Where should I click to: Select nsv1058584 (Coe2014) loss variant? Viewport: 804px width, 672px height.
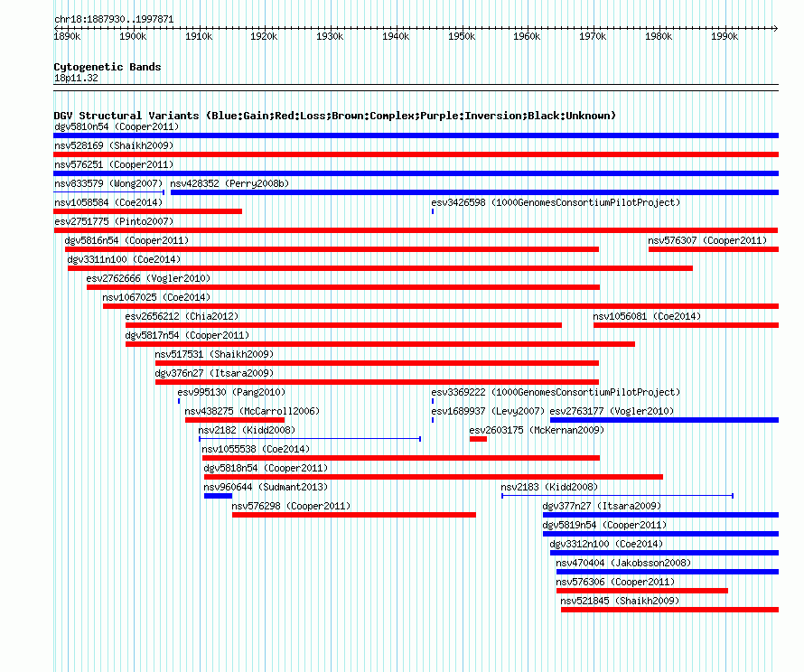click(x=108, y=202)
